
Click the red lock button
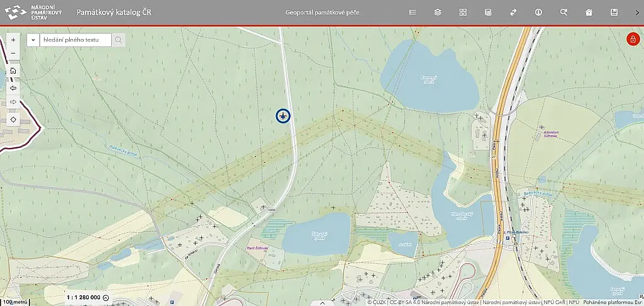pyautogui.click(x=633, y=39)
